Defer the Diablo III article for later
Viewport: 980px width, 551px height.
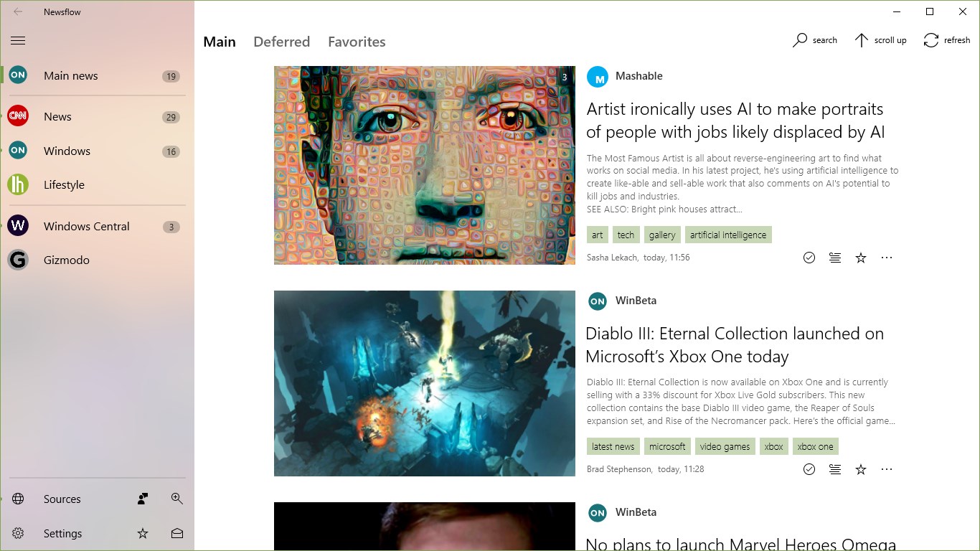(834, 469)
